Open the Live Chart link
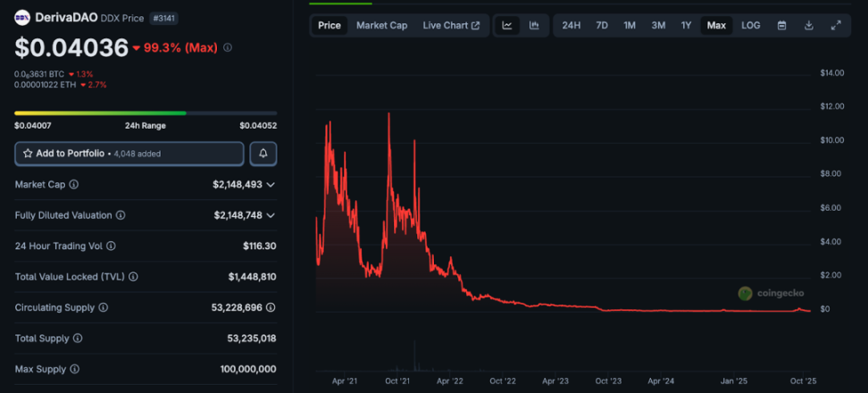 451,26
